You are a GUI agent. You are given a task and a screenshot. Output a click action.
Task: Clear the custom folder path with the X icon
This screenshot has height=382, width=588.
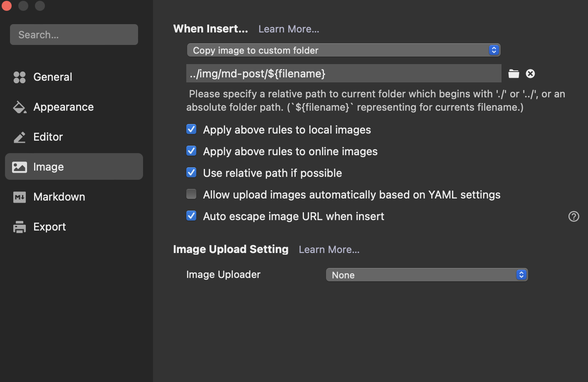(530, 74)
